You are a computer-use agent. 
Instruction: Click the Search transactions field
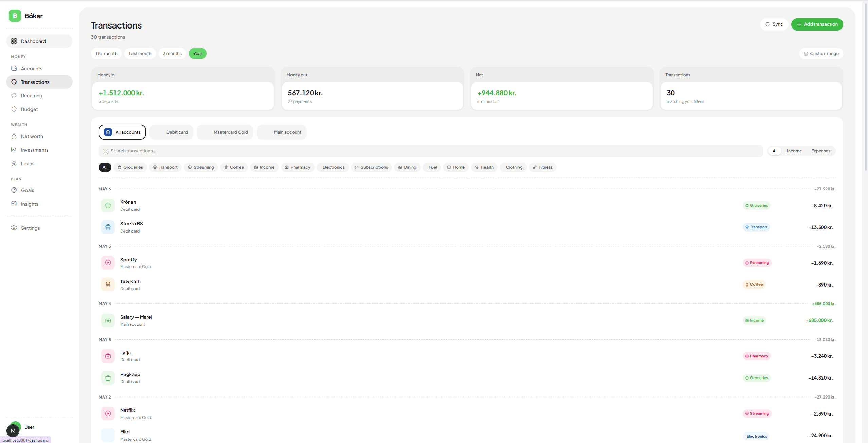pos(430,151)
